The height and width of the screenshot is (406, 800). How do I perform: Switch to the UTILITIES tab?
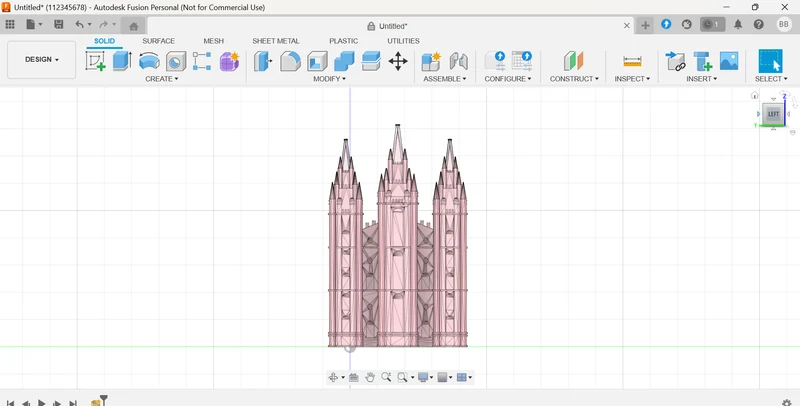[403, 41]
